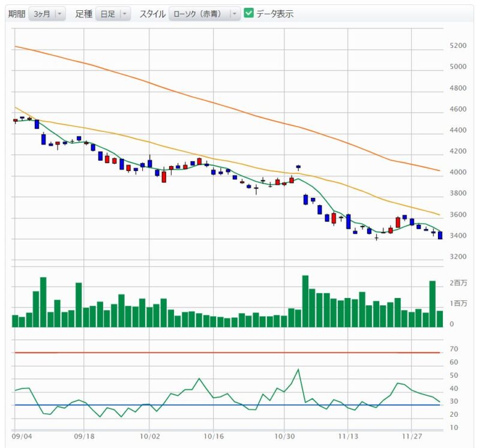This screenshot has width=480, height=448.
Task: Click the large volume bar second from right
Action: click(x=433, y=304)
